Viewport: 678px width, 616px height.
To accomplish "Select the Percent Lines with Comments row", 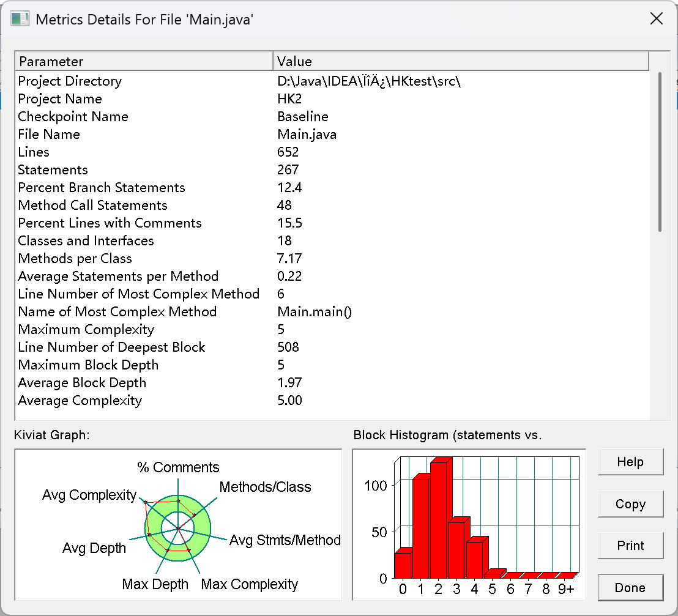I will (x=332, y=223).
